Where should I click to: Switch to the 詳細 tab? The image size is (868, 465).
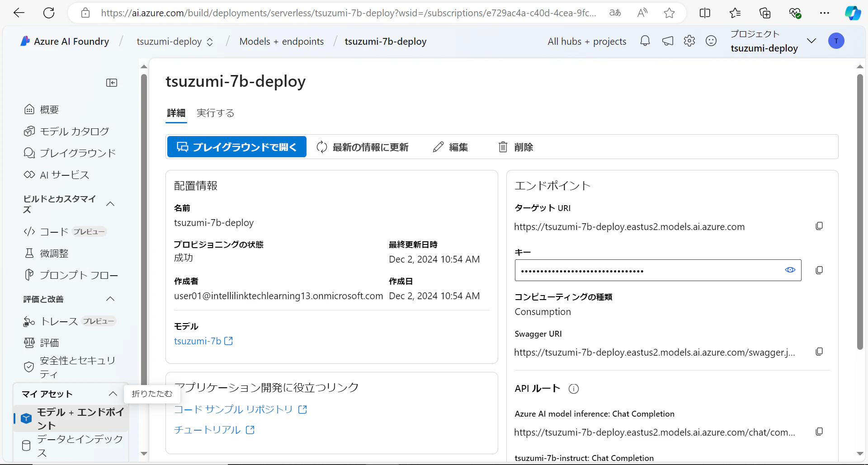(x=176, y=113)
